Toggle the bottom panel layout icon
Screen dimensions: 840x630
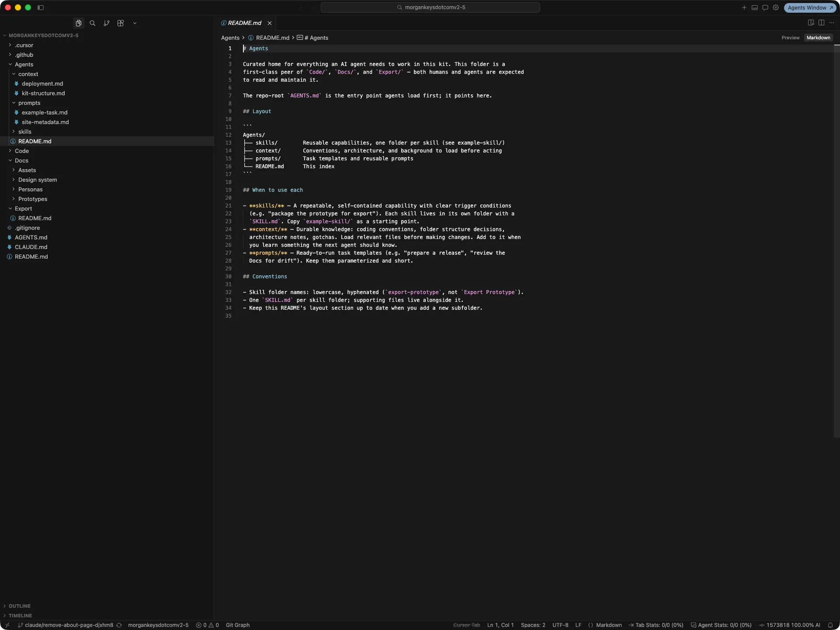[x=755, y=7]
